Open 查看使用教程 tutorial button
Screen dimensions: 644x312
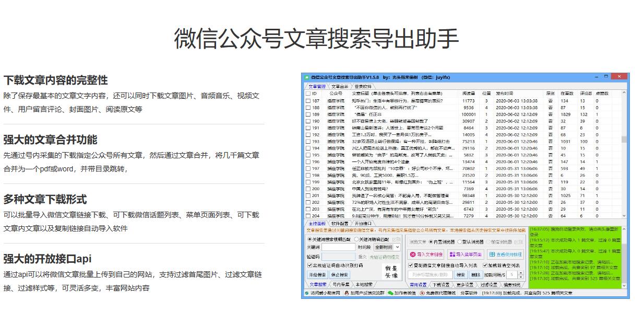click(x=506, y=255)
